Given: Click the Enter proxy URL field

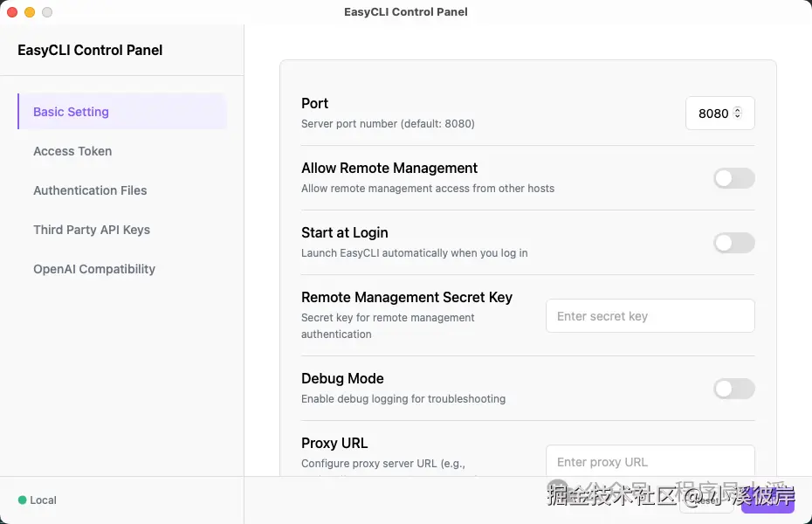Looking at the screenshot, I should pos(650,461).
